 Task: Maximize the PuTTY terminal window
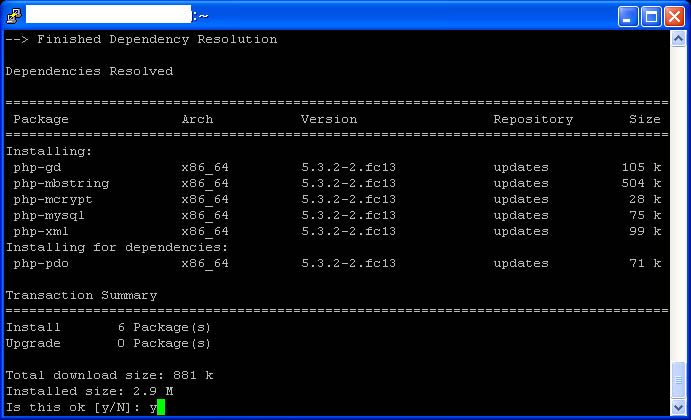point(651,17)
